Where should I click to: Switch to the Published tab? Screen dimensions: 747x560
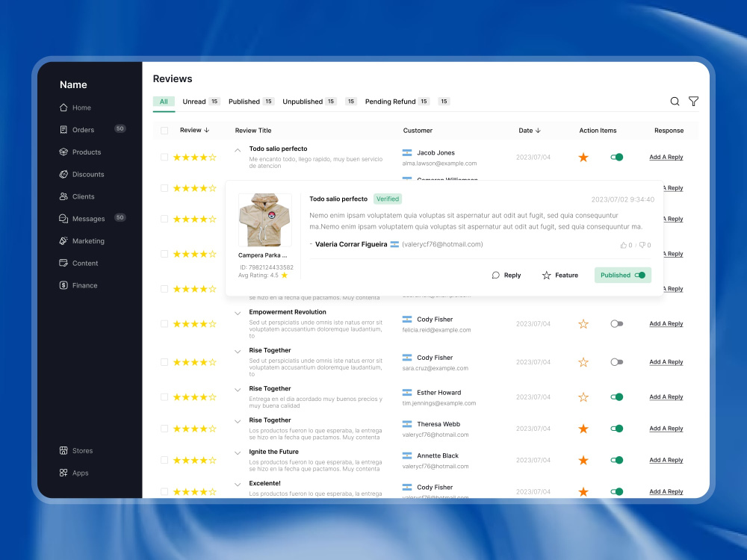(x=251, y=102)
